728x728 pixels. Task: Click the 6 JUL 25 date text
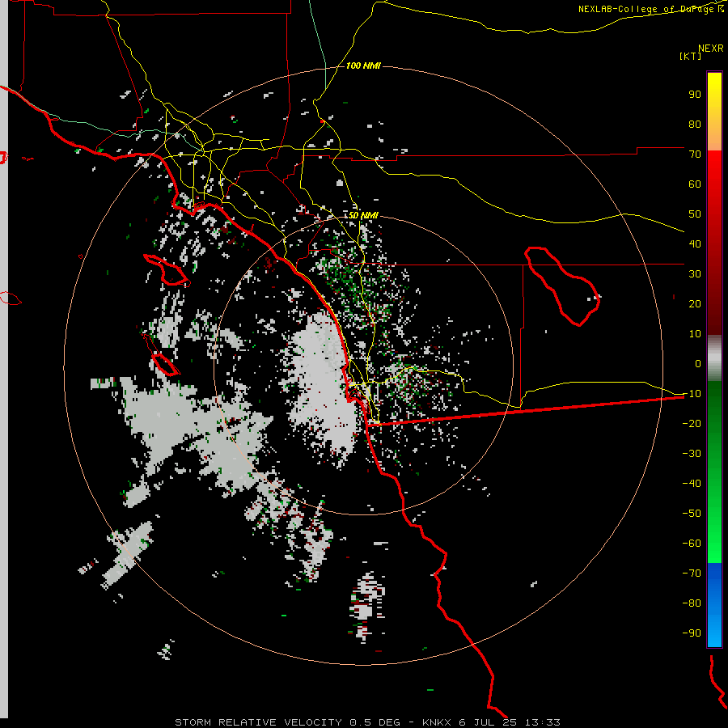(x=488, y=722)
